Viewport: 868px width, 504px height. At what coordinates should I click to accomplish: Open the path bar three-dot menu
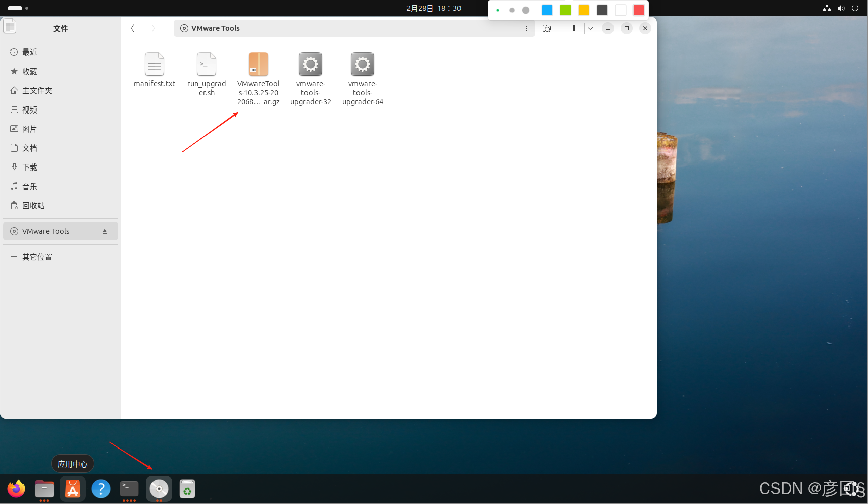[x=526, y=28]
